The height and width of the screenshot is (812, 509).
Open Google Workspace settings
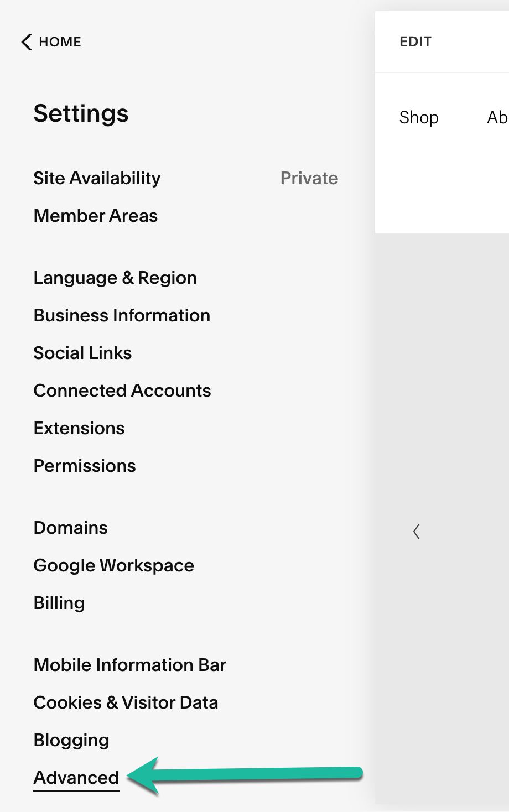tap(113, 565)
